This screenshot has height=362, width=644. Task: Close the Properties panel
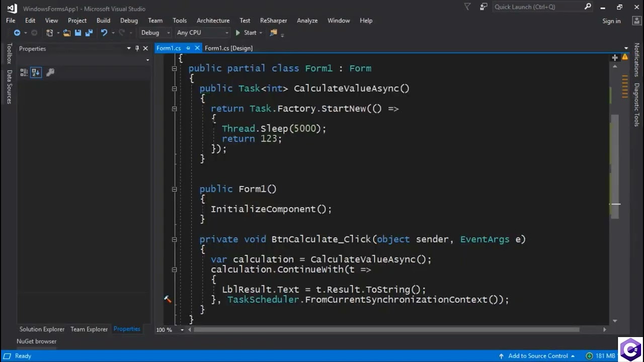tap(145, 48)
